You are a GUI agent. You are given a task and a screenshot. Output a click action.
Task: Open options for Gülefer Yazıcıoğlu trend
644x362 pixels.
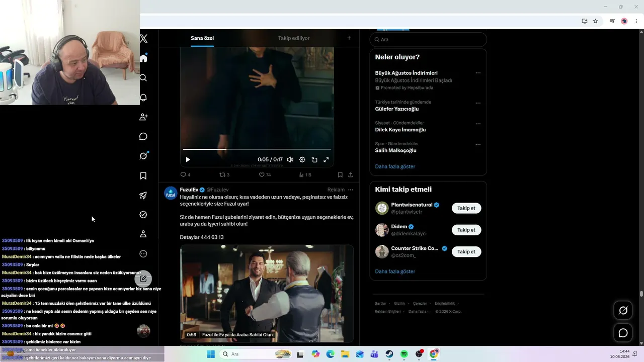[478, 103]
